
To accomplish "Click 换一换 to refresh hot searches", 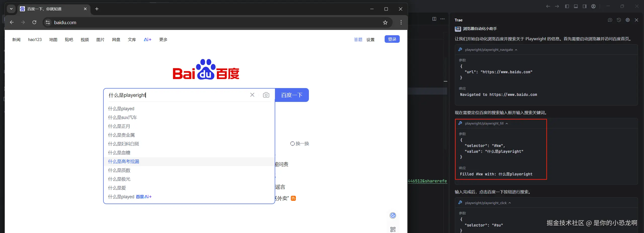I will [300, 144].
